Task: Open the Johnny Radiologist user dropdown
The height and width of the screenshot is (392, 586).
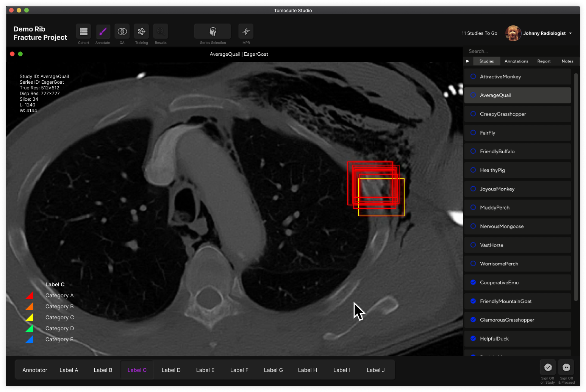Action: (x=570, y=33)
